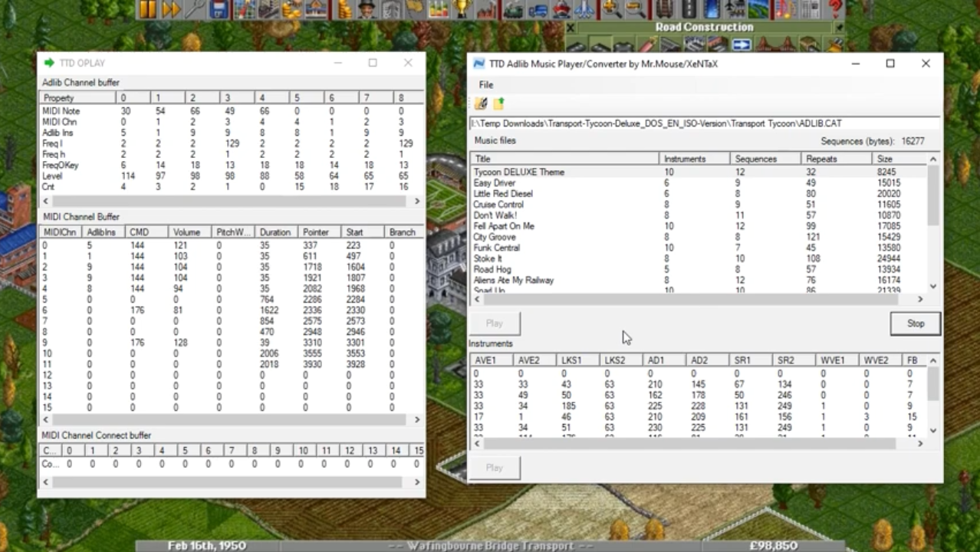
Task: Select the build railway track icon
Action: [663, 9]
